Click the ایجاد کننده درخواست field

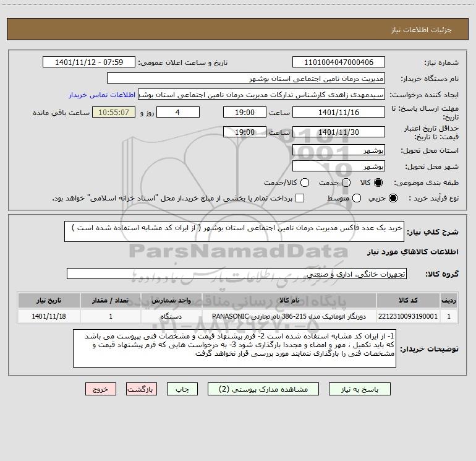(x=261, y=94)
